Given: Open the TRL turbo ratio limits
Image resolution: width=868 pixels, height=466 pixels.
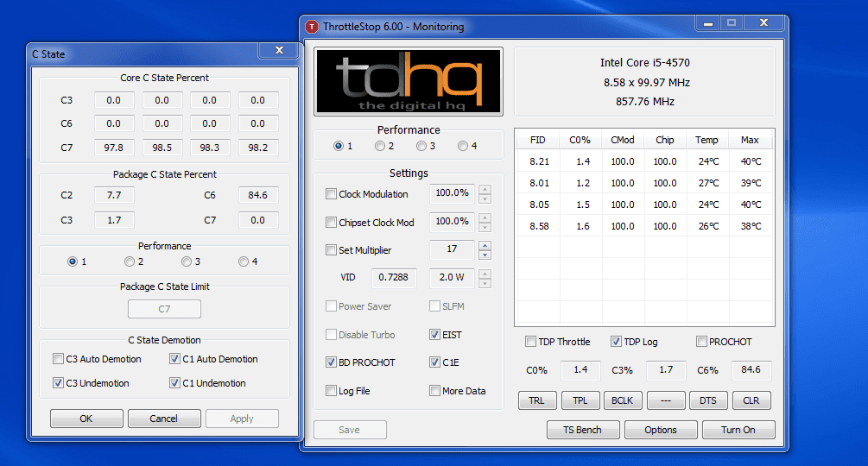Looking at the screenshot, I should tap(537, 400).
